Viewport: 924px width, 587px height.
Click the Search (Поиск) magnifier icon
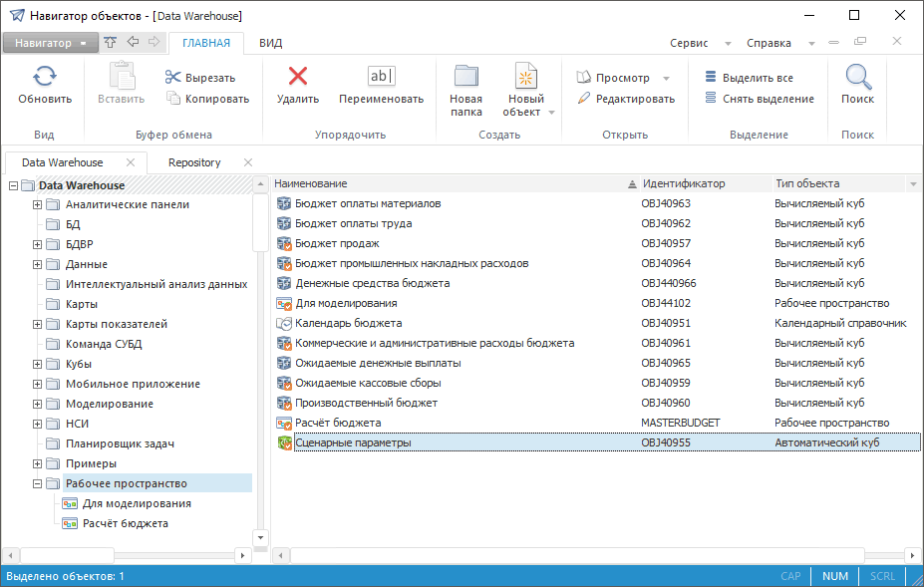tap(857, 77)
